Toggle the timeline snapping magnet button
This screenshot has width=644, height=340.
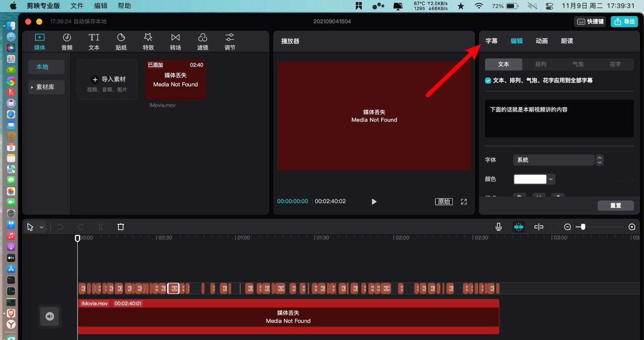(518, 227)
